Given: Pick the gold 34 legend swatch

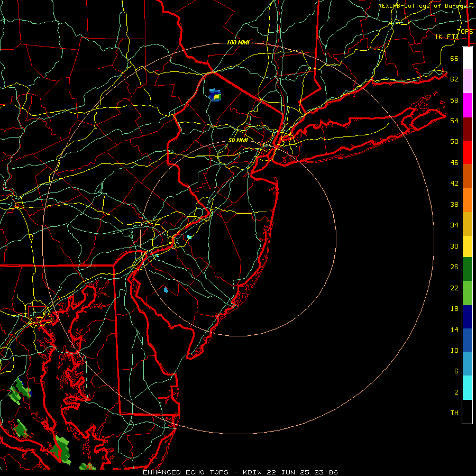Looking at the screenshot, I should point(467,224).
